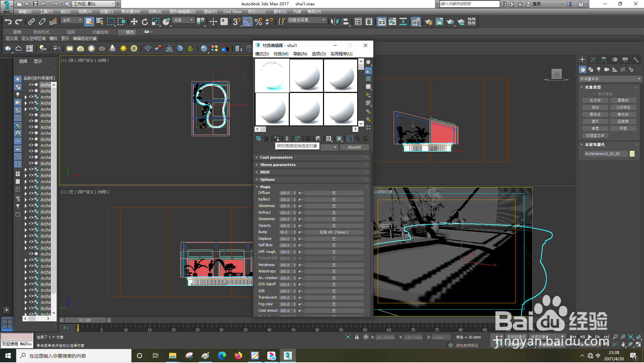The width and height of the screenshot is (644, 363).
Task: Click the VRayMtl material type button
Action: (x=354, y=147)
